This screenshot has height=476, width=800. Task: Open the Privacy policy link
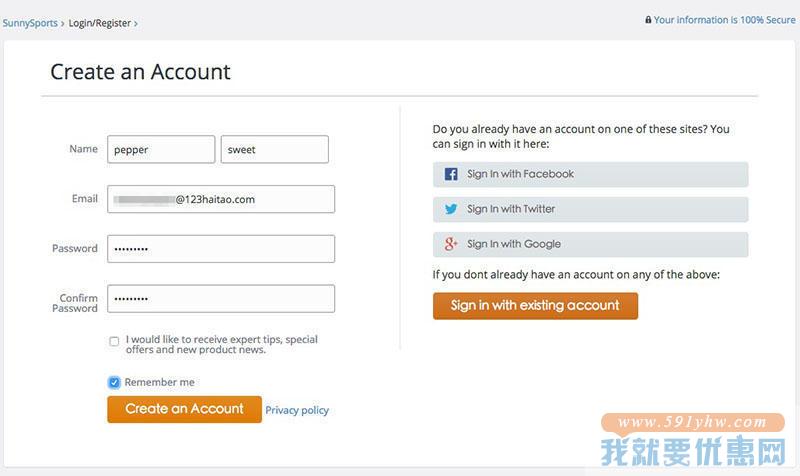click(297, 410)
